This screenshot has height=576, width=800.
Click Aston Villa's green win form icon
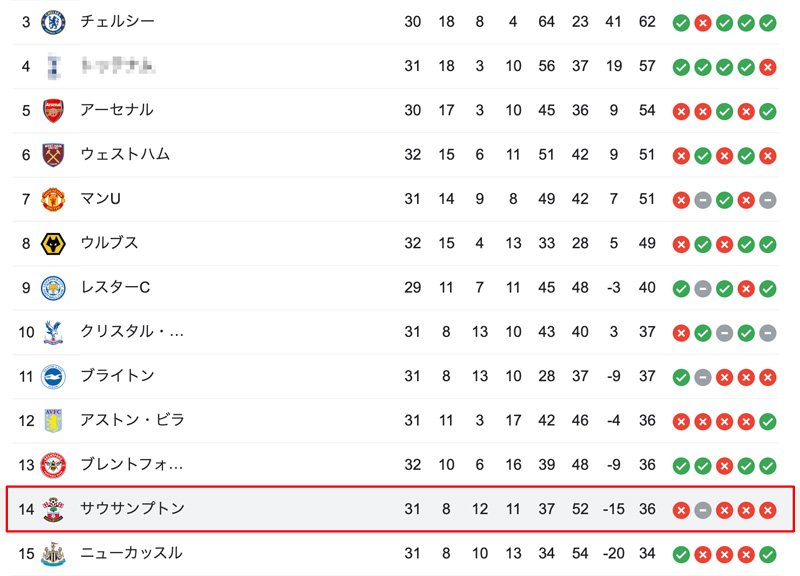(x=767, y=422)
